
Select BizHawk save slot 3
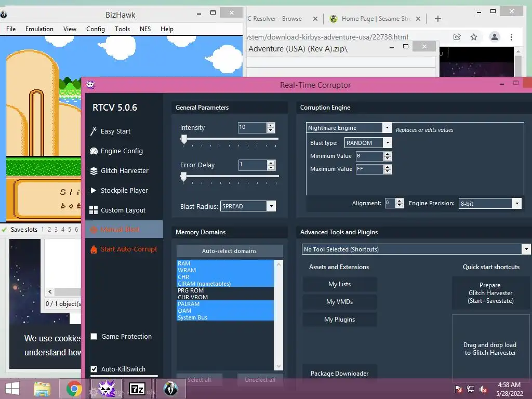click(x=56, y=229)
